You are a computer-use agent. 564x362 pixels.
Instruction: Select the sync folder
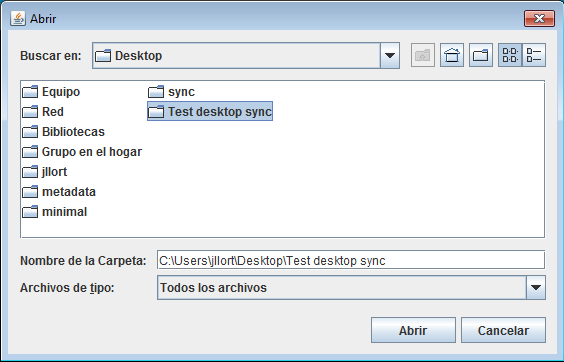(x=172, y=92)
